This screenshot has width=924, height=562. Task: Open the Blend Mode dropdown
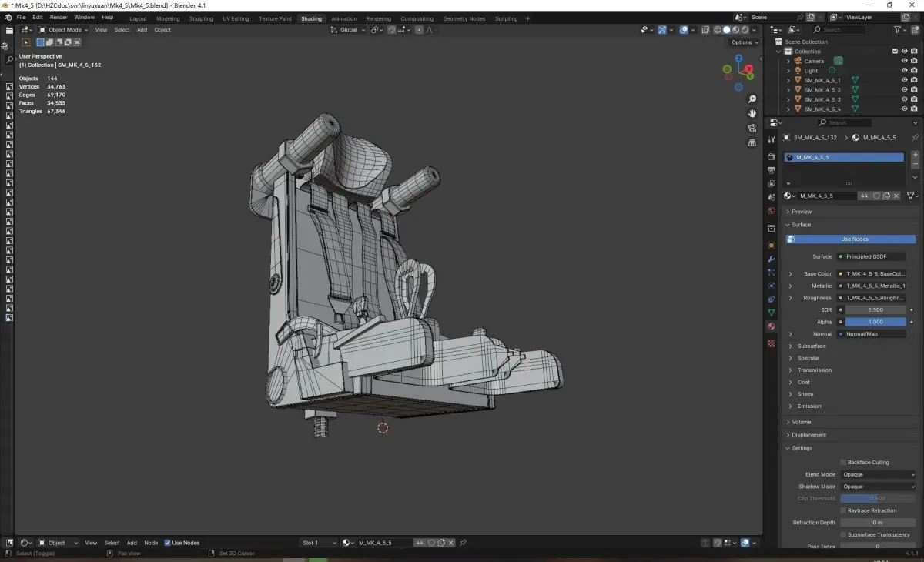click(x=878, y=475)
